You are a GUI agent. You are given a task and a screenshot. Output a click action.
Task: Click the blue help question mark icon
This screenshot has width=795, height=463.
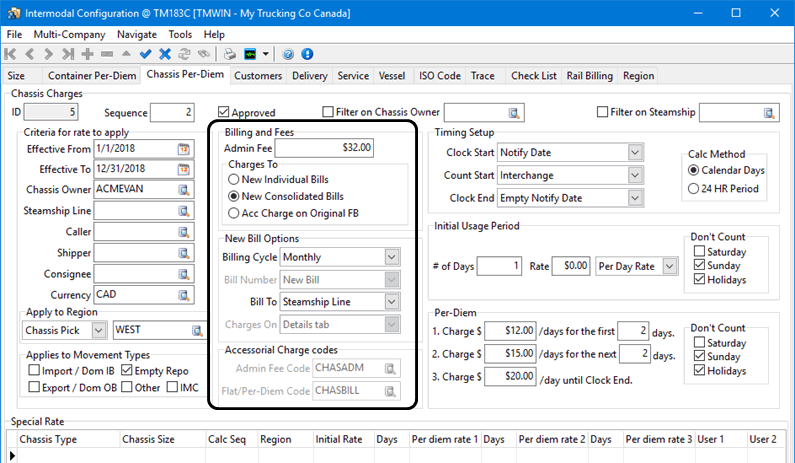[288, 54]
